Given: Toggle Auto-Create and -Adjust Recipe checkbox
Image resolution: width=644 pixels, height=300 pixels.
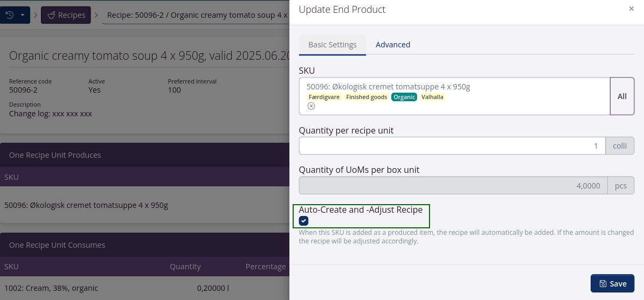Looking at the screenshot, I should click(304, 221).
